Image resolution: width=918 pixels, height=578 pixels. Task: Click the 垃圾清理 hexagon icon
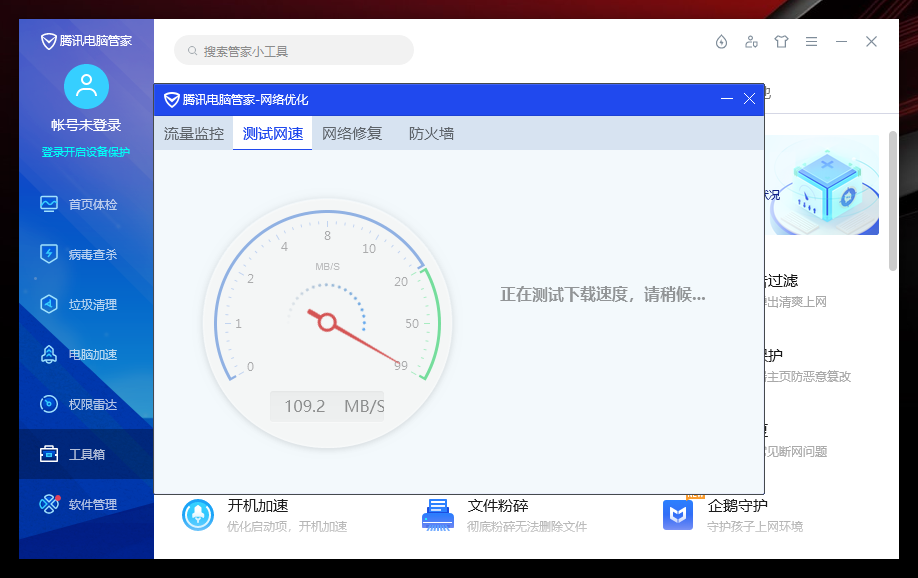point(49,304)
